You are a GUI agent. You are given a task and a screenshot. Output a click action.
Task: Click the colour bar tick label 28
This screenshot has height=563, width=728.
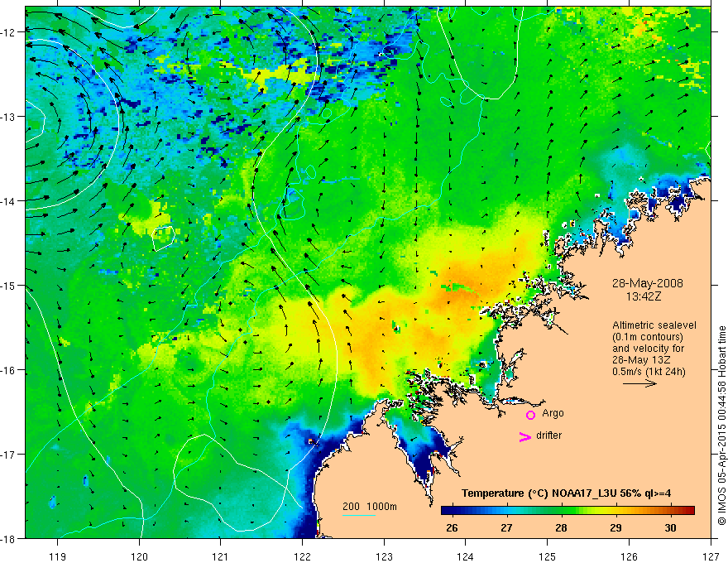click(561, 527)
